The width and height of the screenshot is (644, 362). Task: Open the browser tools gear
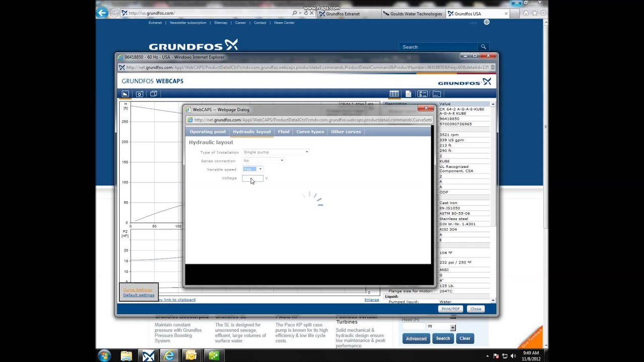[x=543, y=14]
